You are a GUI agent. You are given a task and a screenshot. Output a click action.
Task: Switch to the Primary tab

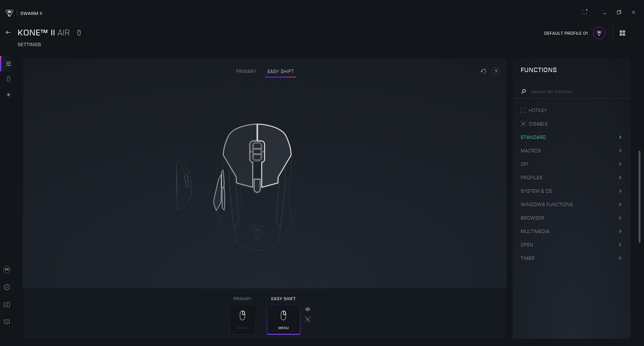pyautogui.click(x=246, y=72)
